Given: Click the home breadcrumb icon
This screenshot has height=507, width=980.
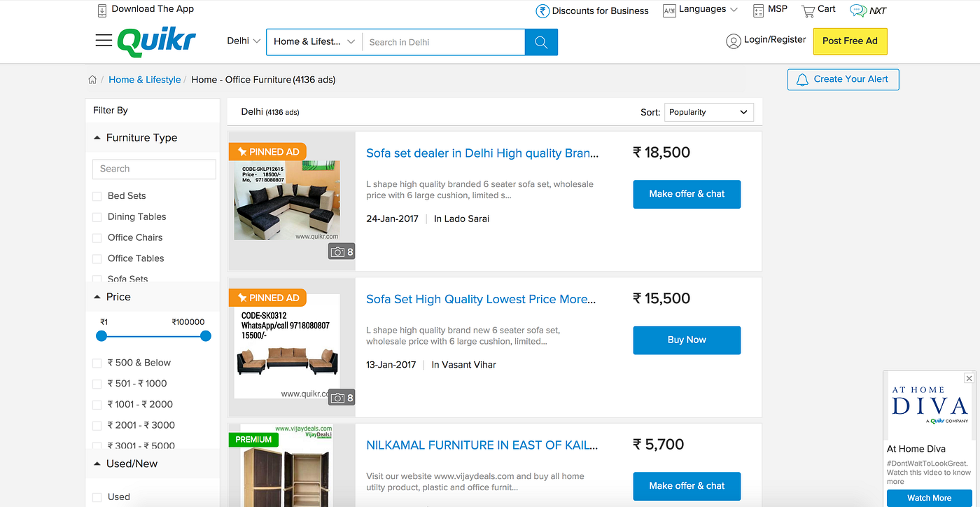Looking at the screenshot, I should pos(92,80).
